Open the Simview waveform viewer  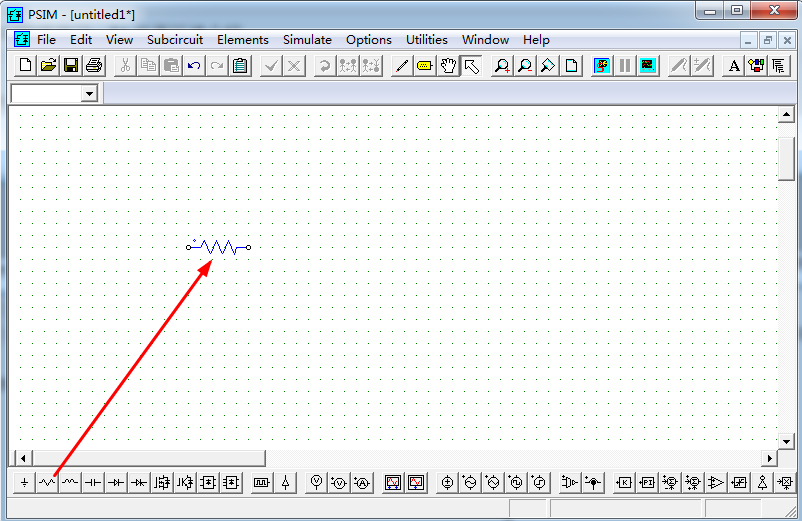tap(648, 65)
